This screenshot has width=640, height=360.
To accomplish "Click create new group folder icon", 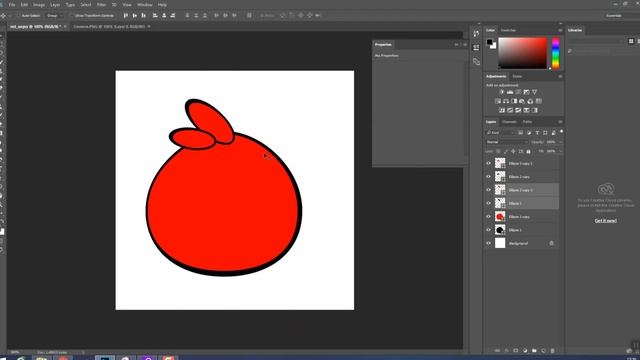I will click(x=534, y=351).
